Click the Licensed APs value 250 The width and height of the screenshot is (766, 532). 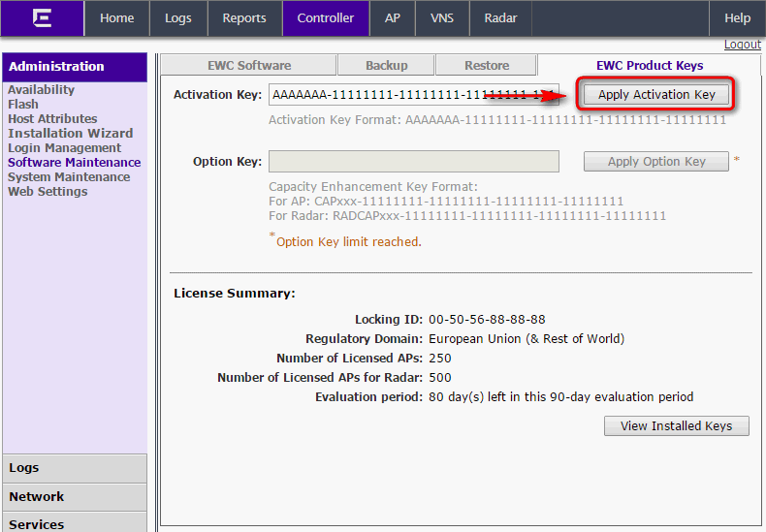pos(439,359)
